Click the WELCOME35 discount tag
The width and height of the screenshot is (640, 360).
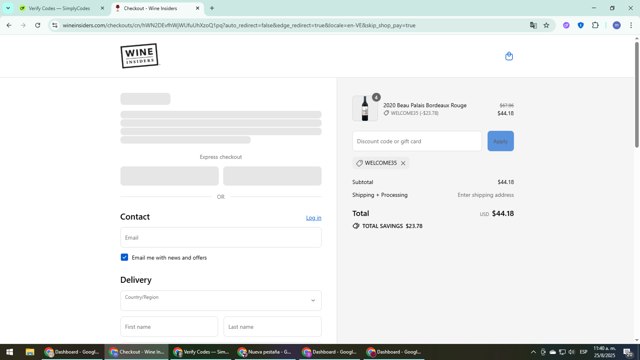[x=380, y=163]
